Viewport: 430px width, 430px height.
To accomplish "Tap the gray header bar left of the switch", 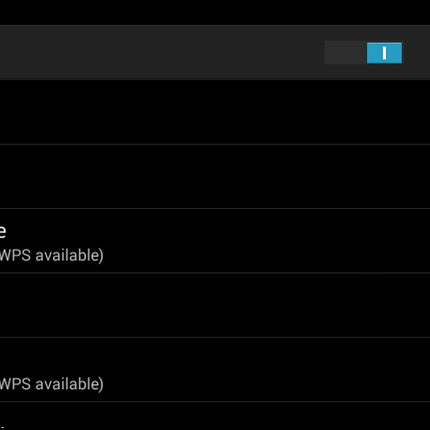I will click(160, 52).
